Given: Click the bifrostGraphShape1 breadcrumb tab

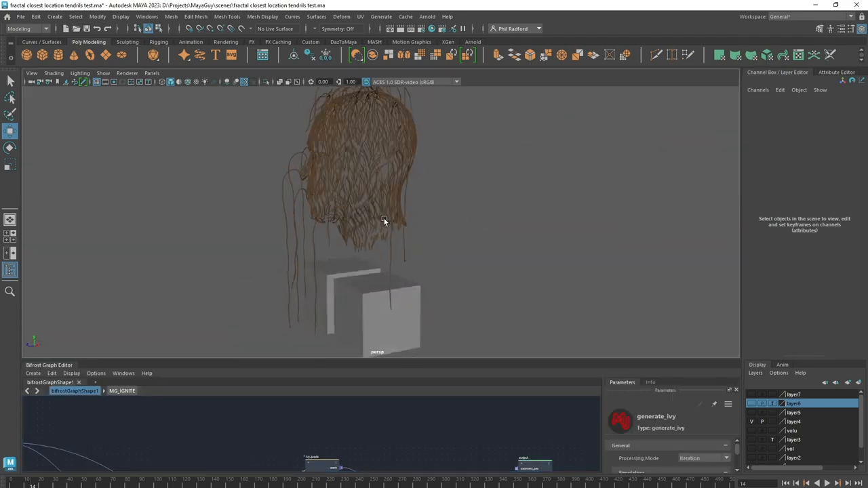Looking at the screenshot, I should [74, 390].
